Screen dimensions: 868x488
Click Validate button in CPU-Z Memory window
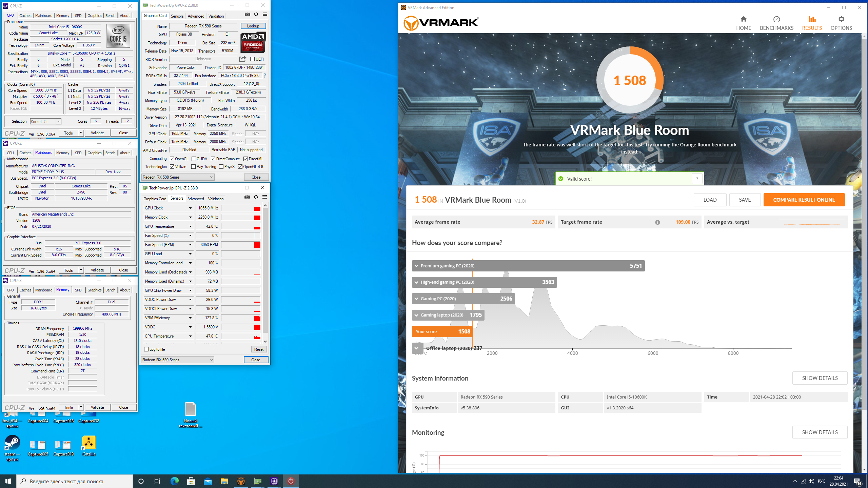(97, 407)
